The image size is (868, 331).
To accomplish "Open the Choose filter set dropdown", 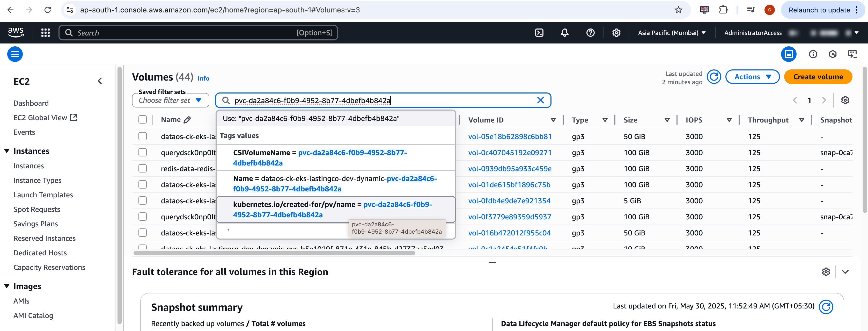I will (x=171, y=100).
